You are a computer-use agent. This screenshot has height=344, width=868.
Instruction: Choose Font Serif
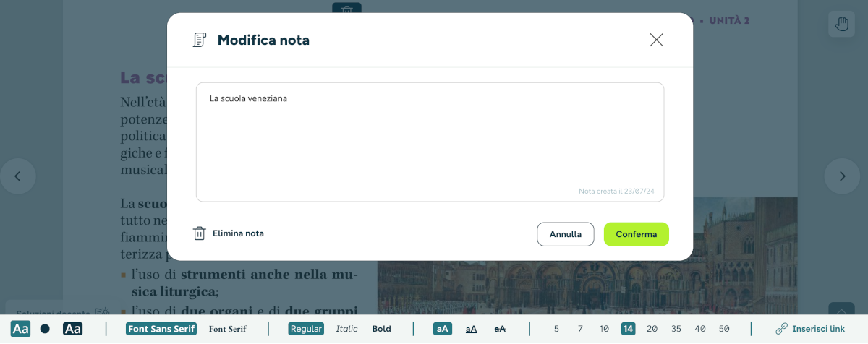228,329
